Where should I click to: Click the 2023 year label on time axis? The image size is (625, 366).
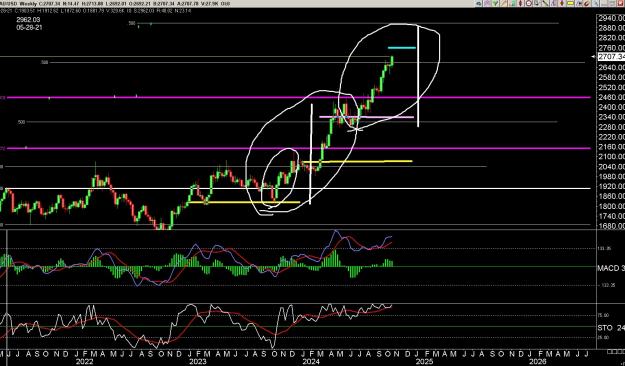pyautogui.click(x=197, y=362)
